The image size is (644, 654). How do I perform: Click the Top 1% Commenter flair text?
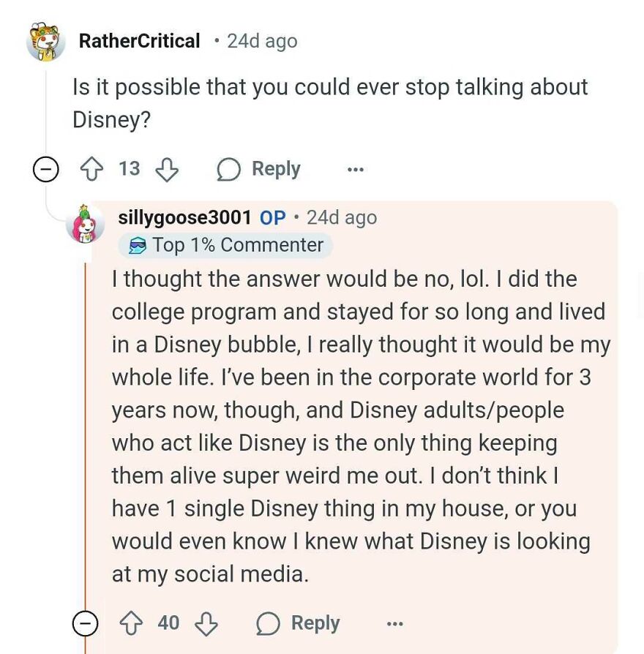237,245
